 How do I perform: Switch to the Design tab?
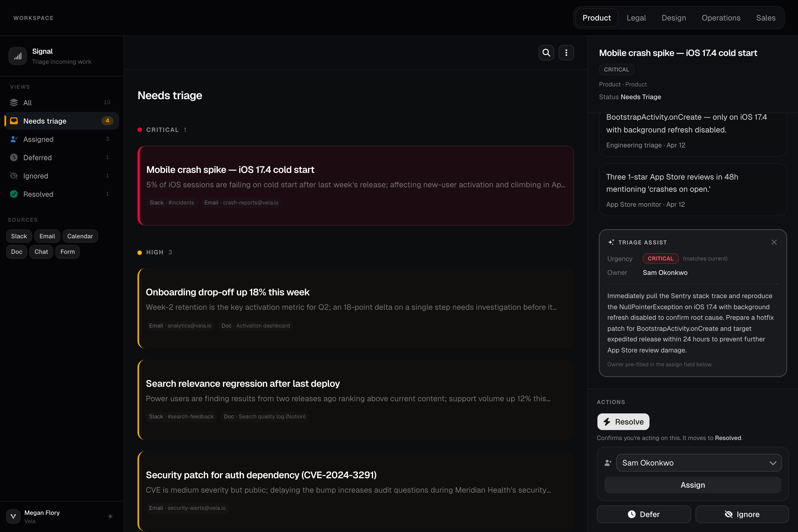coord(674,18)
